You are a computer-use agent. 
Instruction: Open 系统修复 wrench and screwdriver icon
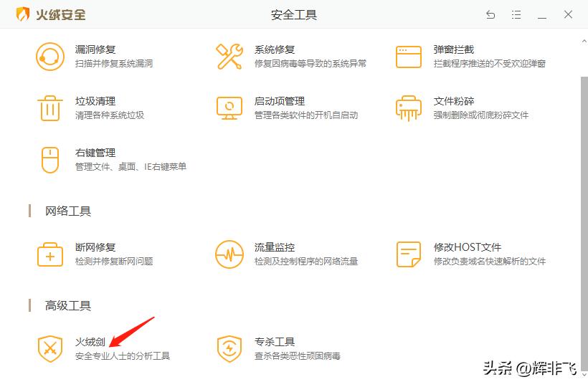pos(229,57)
